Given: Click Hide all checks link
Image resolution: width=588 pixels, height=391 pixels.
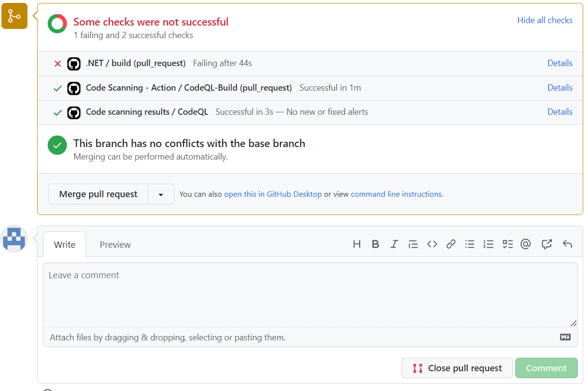Looking at the screenshot, I should click(x=545, y=20).
